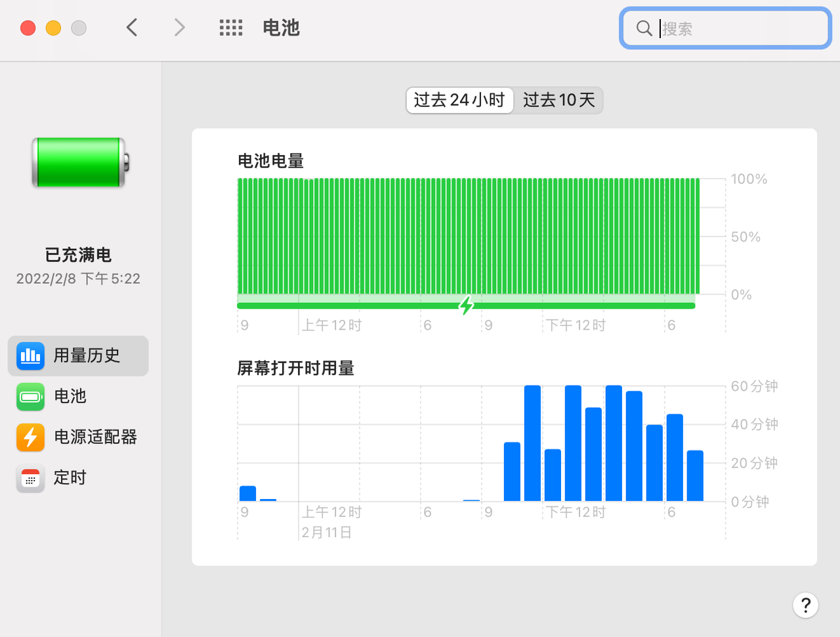
Task: Focus the 搜索 search field
Action: (726, 28)
